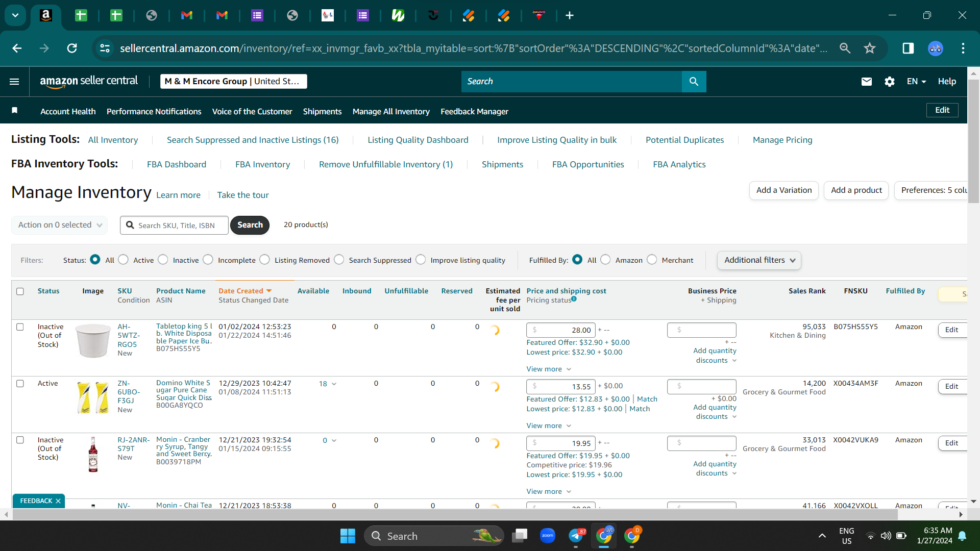Expand View more under Tabletop King pricing
This screenshot has height=551, width=980.
point(549,369)
